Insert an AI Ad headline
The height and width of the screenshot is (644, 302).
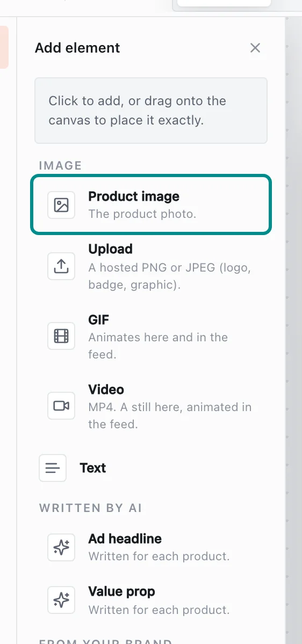pyautogui.click(x=151, y=547)
